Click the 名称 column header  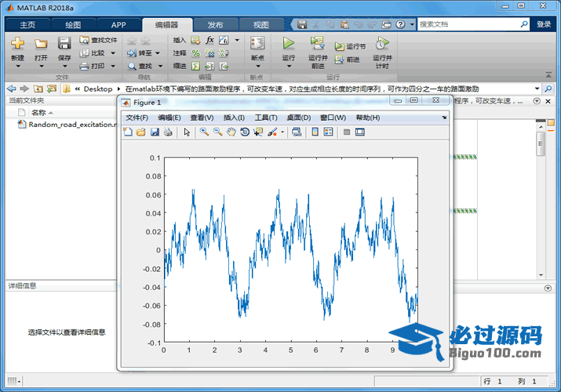click(38, 113)
